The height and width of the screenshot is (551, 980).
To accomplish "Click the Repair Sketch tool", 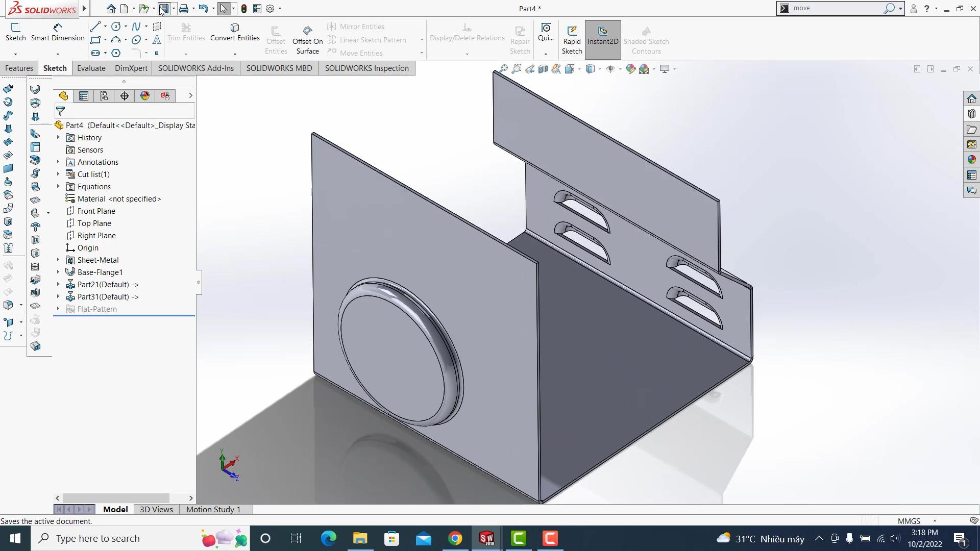I will [x=520, y=38].
